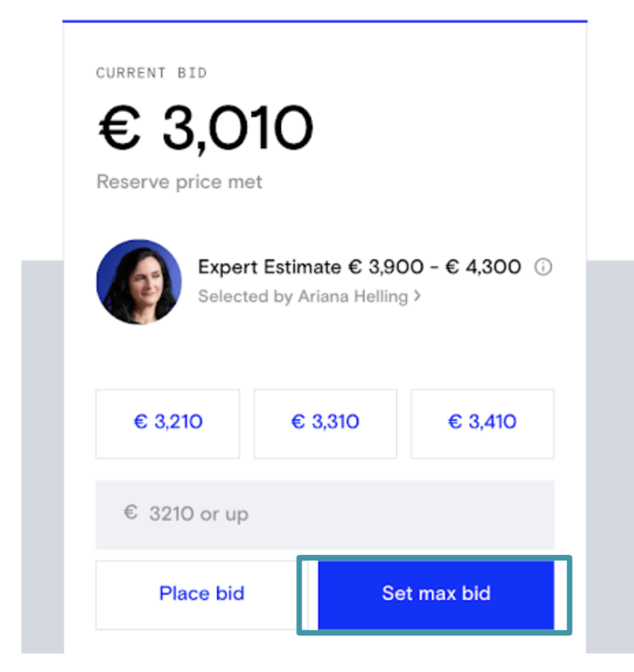The height and width of the screenshot is (672, 634).
Task: Click the Set max bid button
Action: point(436,594)
